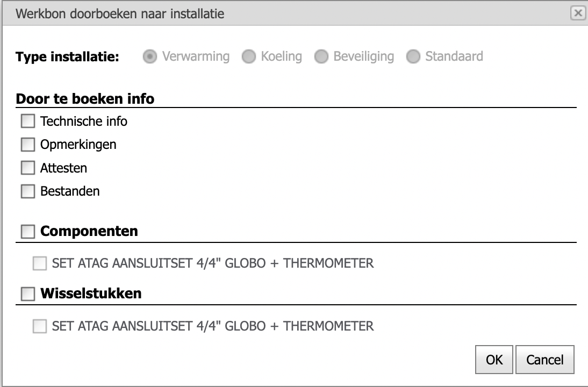
Task: Click the Opmerkingen label text
Action: [x=78, y=145]
